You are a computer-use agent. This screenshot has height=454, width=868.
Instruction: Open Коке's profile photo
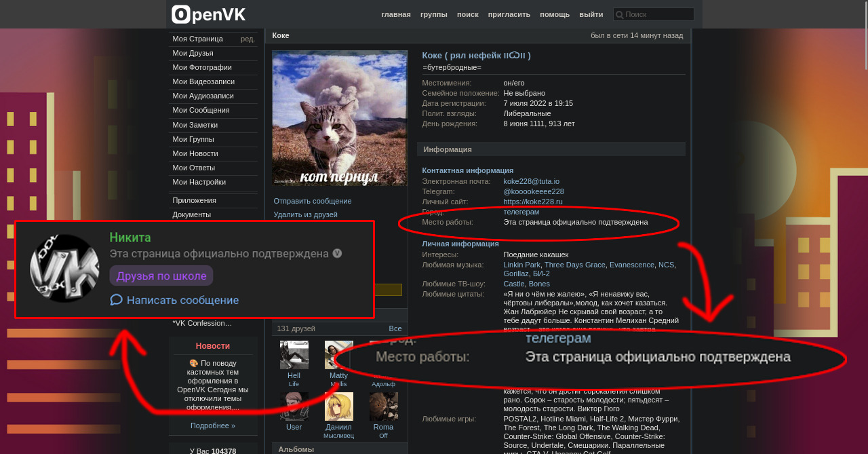click(340, 118)
